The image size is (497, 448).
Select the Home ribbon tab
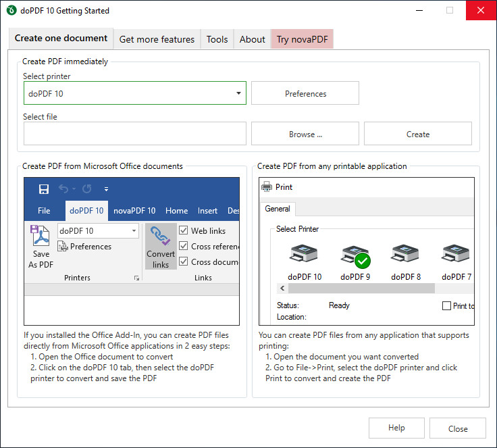click(x=176, y=211)
